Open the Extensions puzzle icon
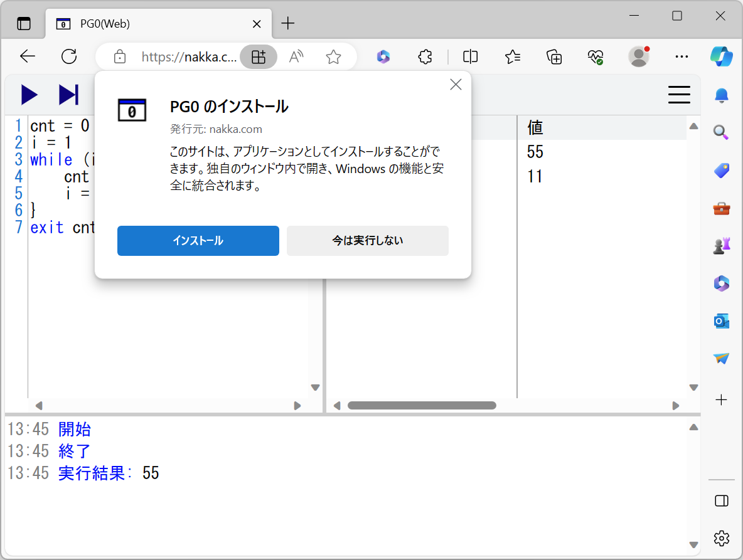The image size is (743, 560). [x=425, y=56]
